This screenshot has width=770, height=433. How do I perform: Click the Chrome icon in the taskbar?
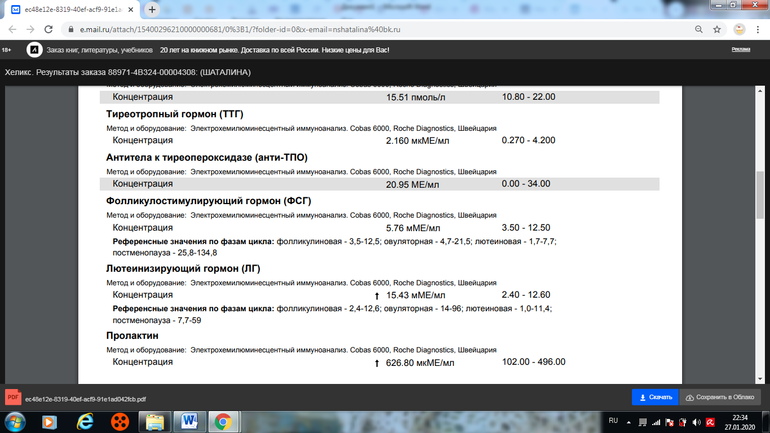[x=224, y=422]
